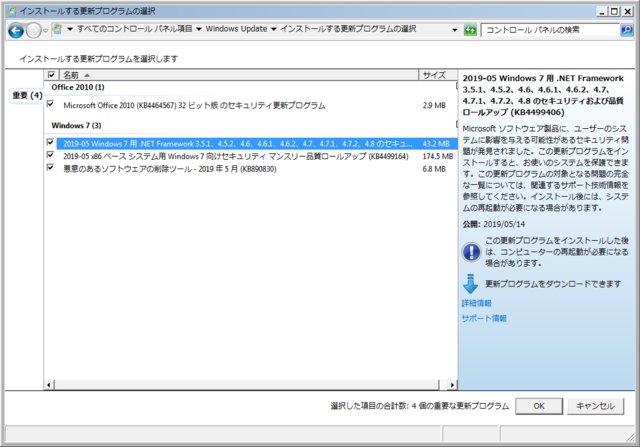Expand the arrow before Windows Update breadcrumb

(x=199, y=29)
